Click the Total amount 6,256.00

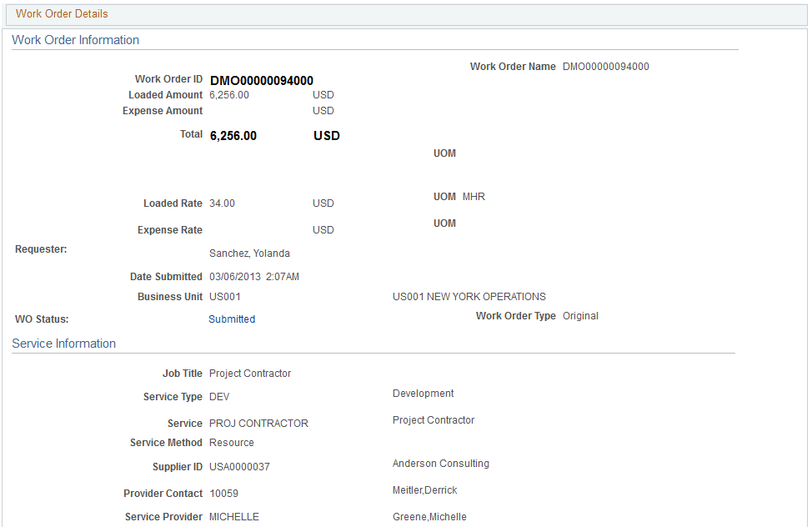coord(233,135)
